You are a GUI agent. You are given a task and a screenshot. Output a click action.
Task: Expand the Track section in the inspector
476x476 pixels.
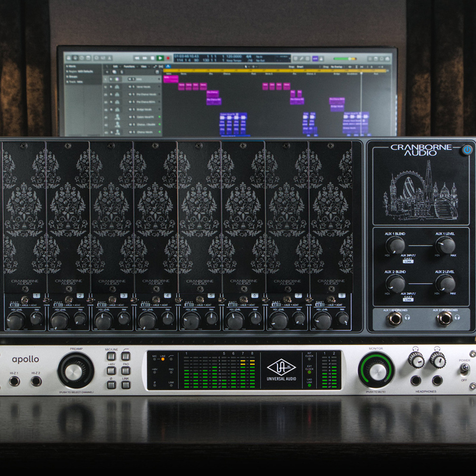(x=75, y=82)
